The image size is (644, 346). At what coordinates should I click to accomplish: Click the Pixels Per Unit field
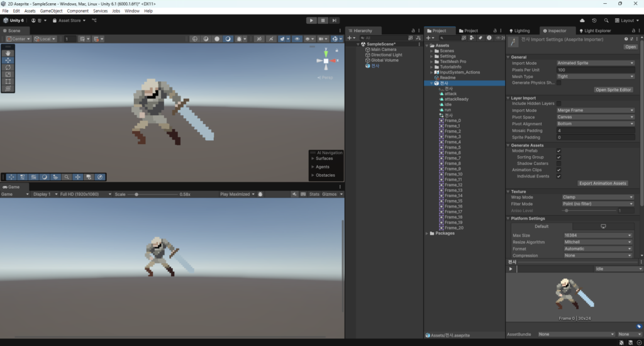click(595, 70)
